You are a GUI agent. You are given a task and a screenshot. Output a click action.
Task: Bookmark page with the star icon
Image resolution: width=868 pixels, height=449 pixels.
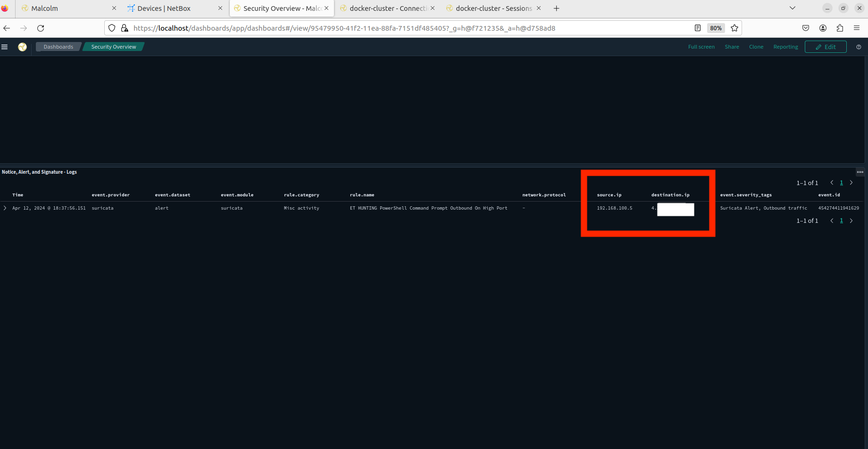coord(734,28)
